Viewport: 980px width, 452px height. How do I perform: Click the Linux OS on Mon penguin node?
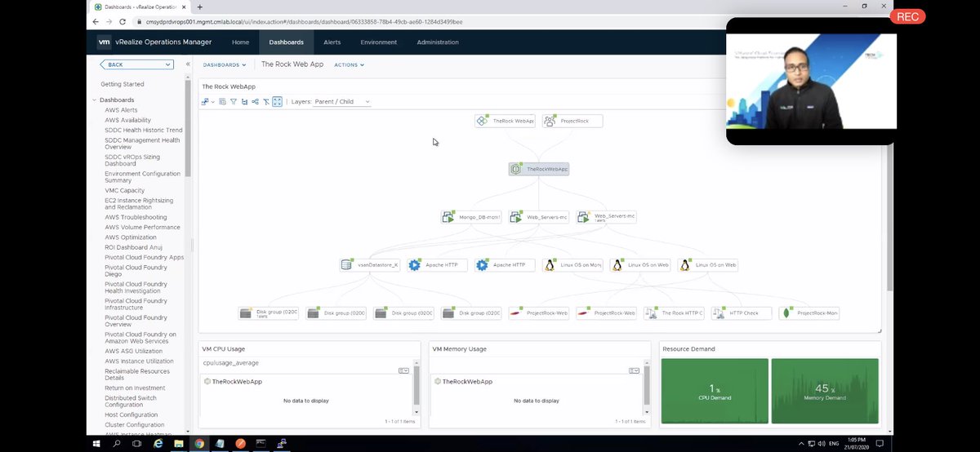click(572, 265)
